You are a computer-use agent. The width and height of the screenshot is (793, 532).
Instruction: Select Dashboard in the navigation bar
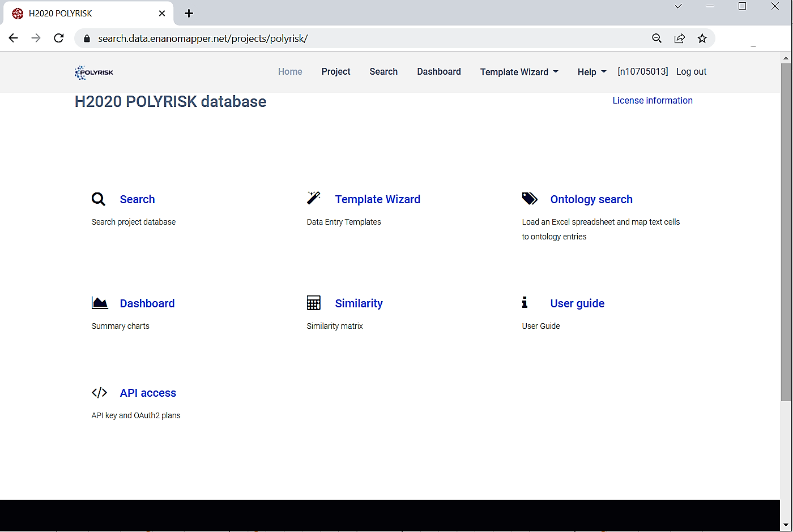point(439,71)
